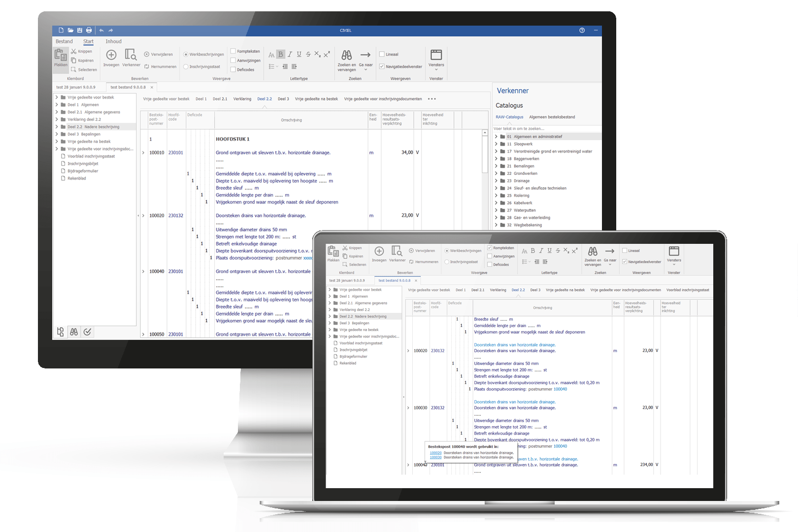Viewport: 798px width, 532px height.
Task: Uncheck Rompteksten checkbox on the laptop screen
Action: click(x=490, y=248)
